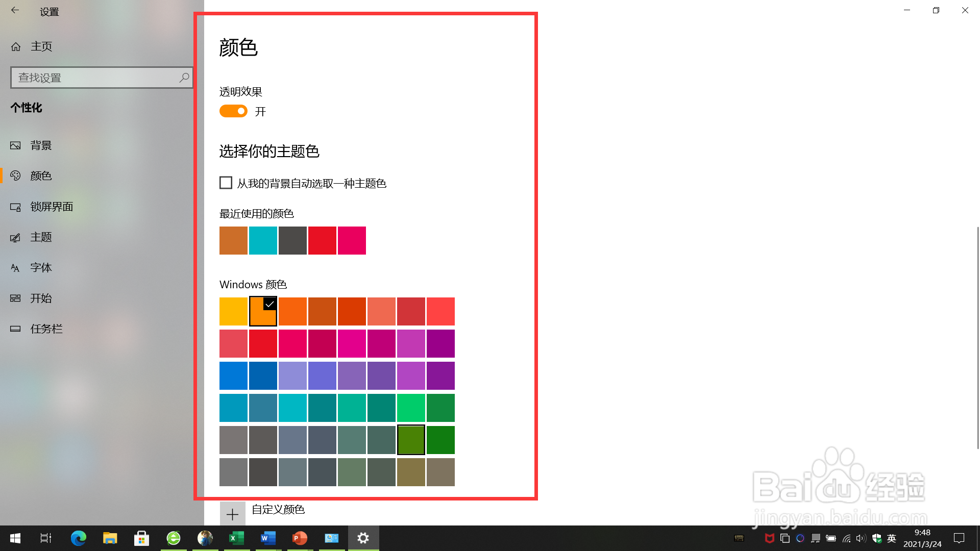The image size is (980, 551).
Task: Select the 锁屏界面 (Lock screen) sidebar item
Action: tap(52, 207)
